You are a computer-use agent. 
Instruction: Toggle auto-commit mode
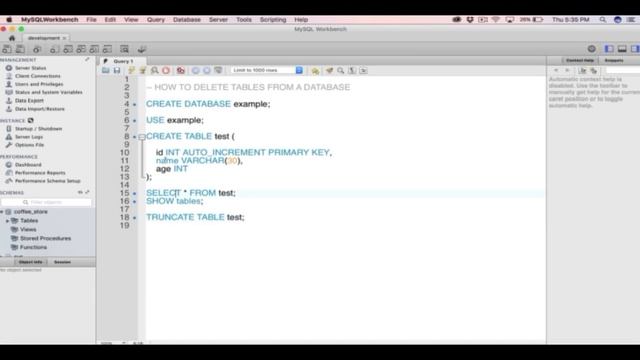click(218, 71)
